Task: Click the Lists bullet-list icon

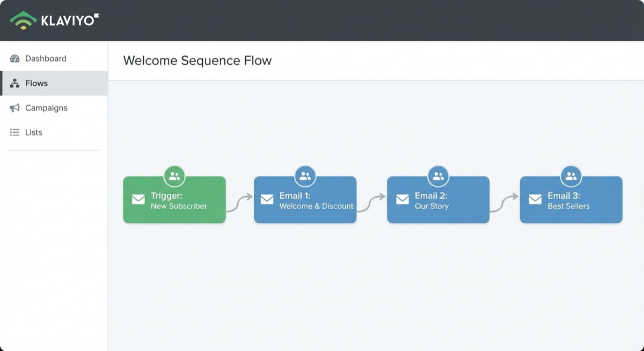Action: point(14,133)
